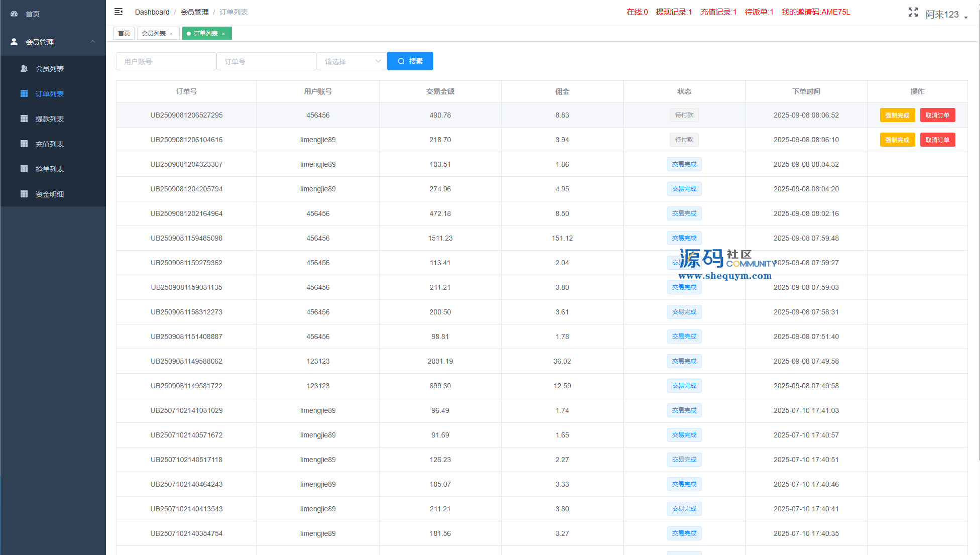Image resolution: width=980 pixels, height=555 pixels.
Task: Click the fullscreen toggle icon
Action: pos(913,12)
